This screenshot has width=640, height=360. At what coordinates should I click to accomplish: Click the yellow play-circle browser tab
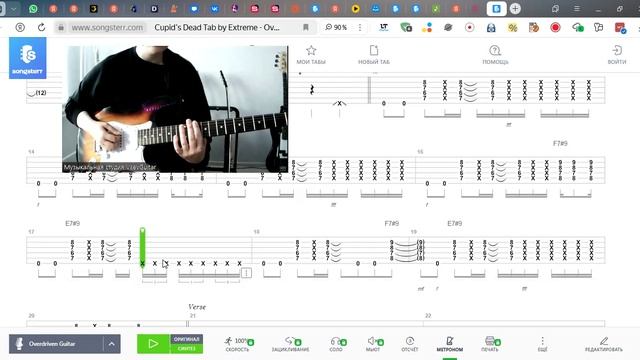[356, 9]
